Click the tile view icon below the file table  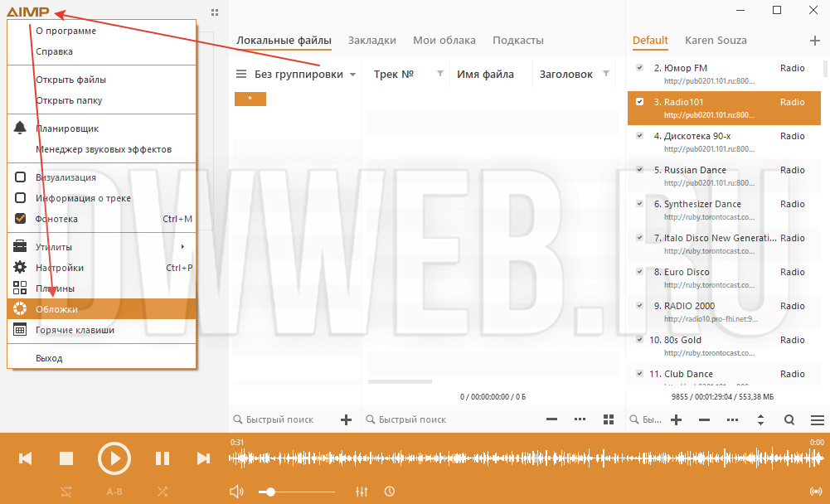click(609, 419)
